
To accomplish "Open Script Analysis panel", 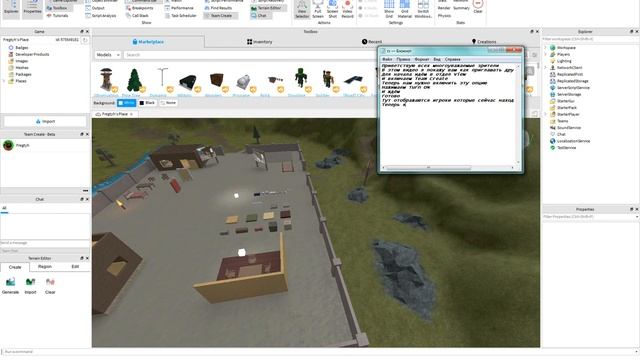I will pyautogui.click(x=100, y=16).
